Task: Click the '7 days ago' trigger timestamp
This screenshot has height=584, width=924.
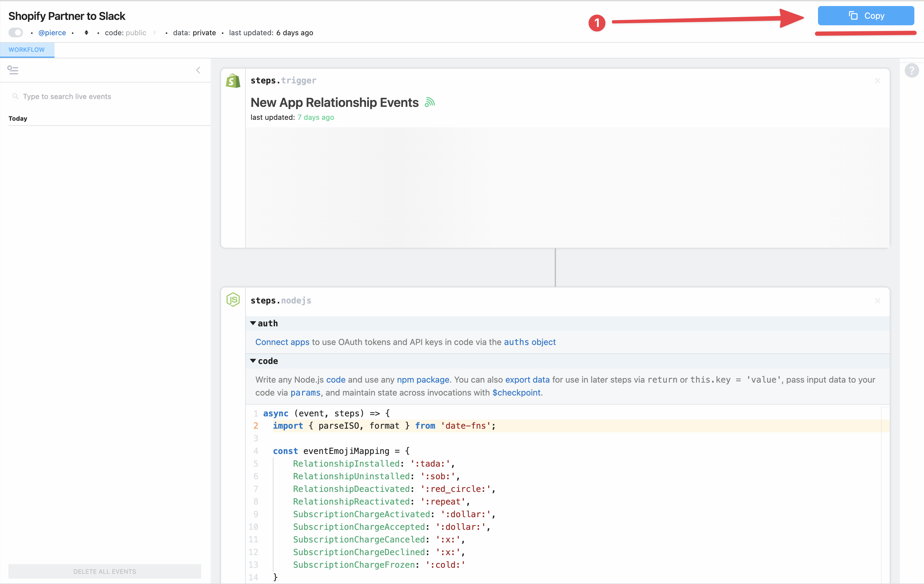Action: point(316,117)
